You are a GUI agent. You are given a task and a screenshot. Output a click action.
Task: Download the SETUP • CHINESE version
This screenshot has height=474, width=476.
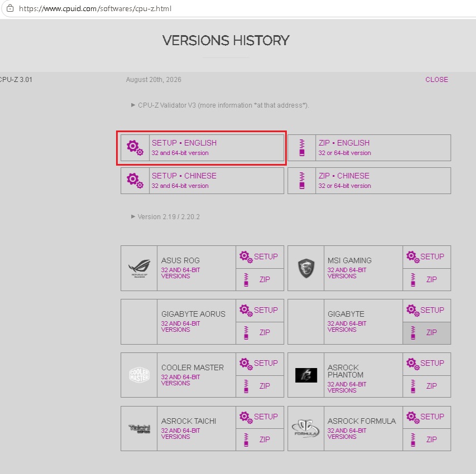coord(202,181)
